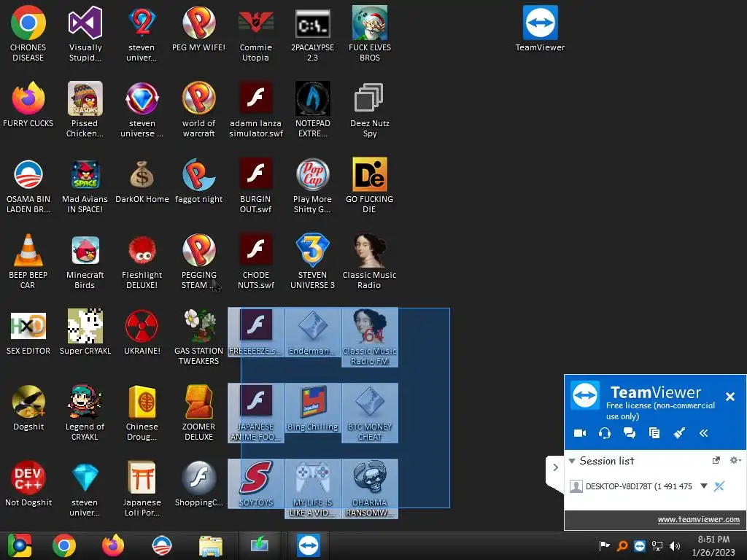Open dropdown arrow next to DESKTOP-V8DI78T
This screenshot has height=560, width=747.
(704, 486)
